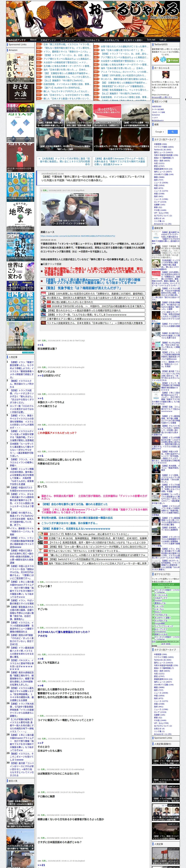Viewport: 186px width, 868px height.
Task: Open the blue Amazonプライムデー 先行 headline
Action: pos(93,281)
